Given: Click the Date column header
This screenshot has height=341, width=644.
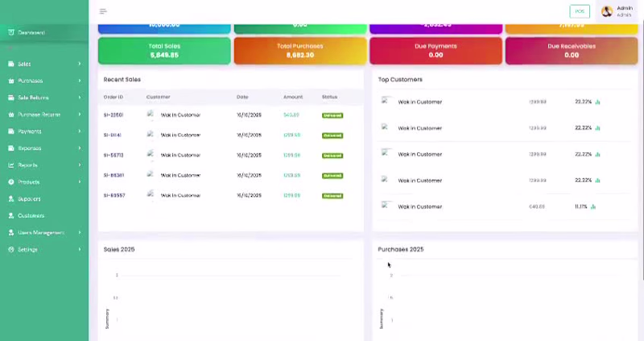Looking at the screenshot, I should click(x=242, y=97).
